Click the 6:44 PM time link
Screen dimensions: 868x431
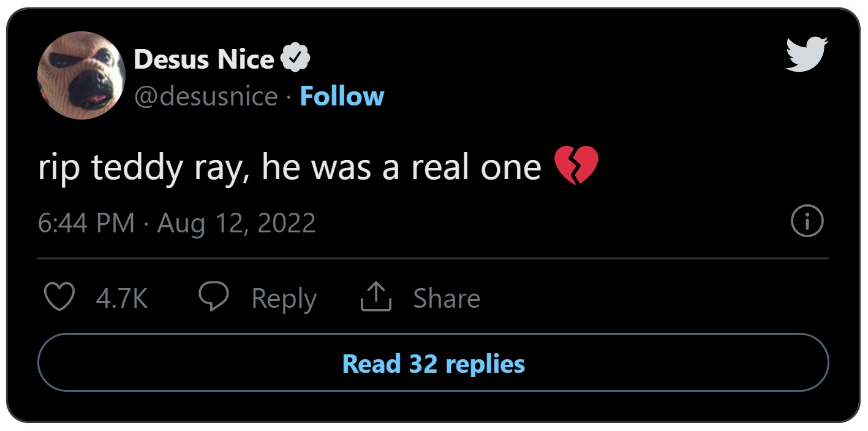[86, 223]
